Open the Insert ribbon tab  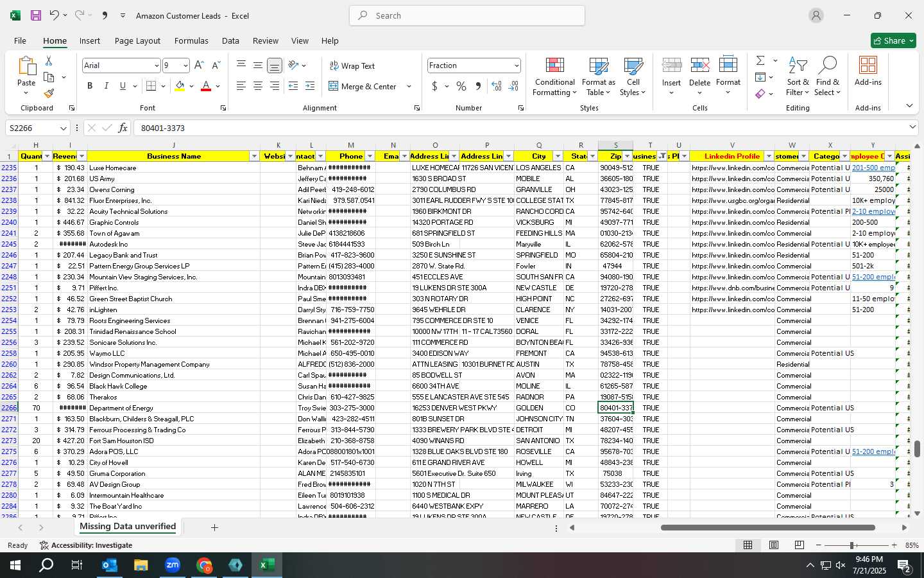click(90, 40)
